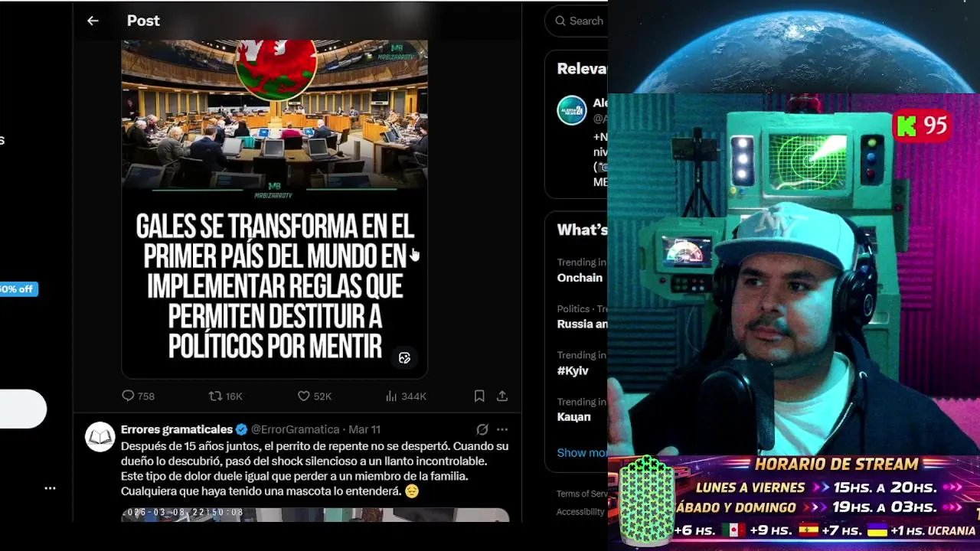Open replies via the 758 comment icon
Viewport: 980px width, 551px height.
click(138, 396)
